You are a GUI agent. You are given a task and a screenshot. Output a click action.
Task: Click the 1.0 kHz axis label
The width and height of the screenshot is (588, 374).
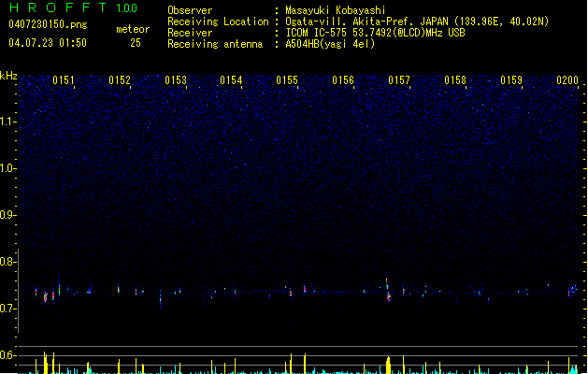coord(7,168)
